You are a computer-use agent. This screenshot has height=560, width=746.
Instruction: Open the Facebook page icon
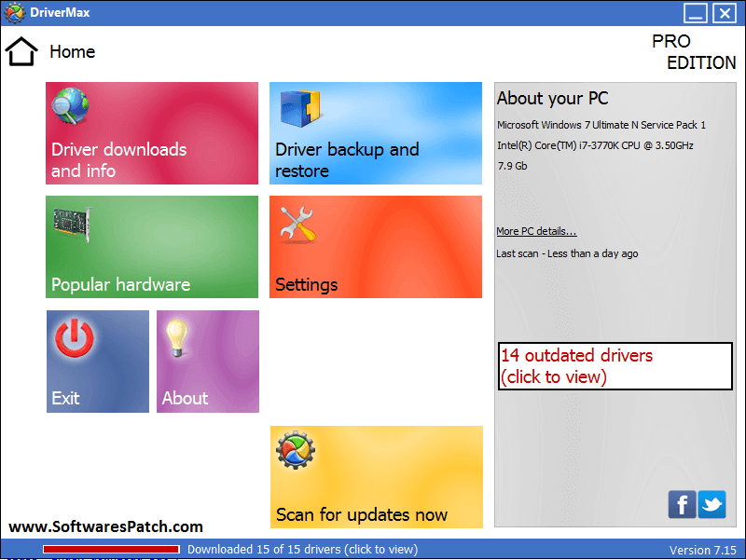coord(682,504)
